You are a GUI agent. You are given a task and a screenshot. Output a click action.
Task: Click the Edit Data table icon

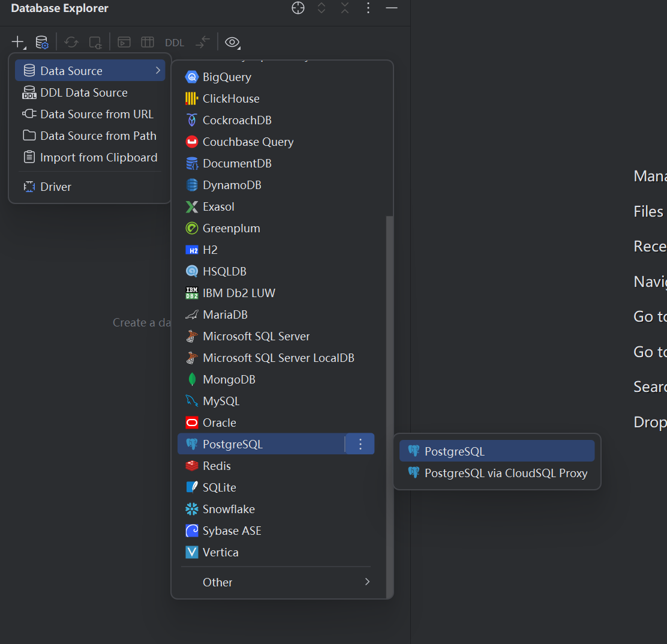pos(147,42)
